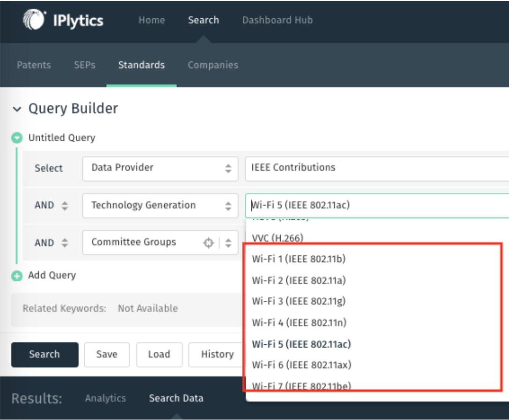Collapse the Query Builder section chevron

tap(17, 109)
